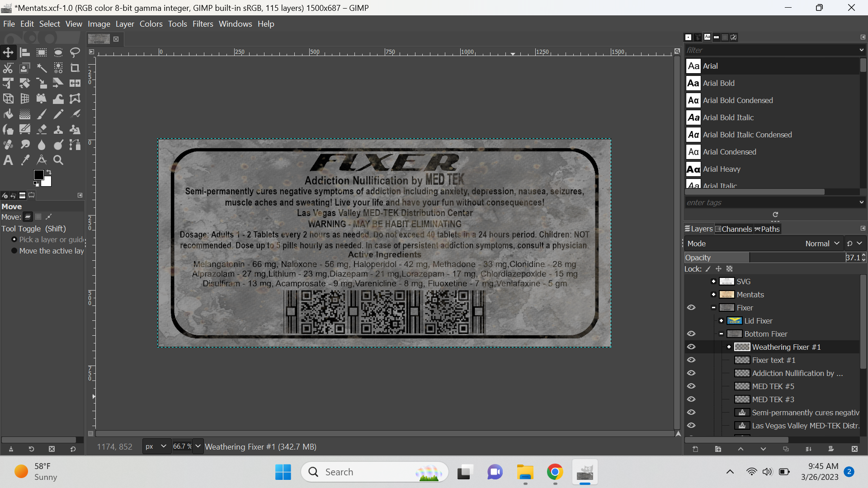The height and width of the screenshot is (488, 868).
Task: Select the Pencil tool
Action: [x=58, y=114]
